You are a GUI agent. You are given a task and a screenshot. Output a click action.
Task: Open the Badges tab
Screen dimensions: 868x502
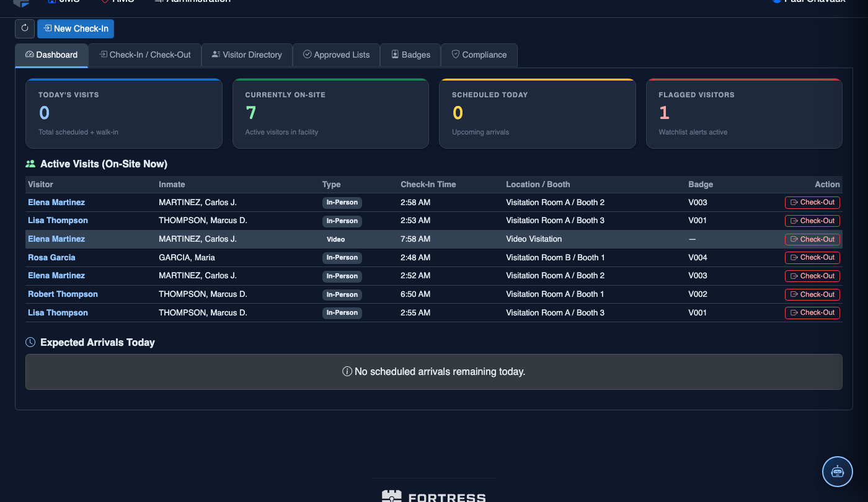click(x=410, y=55)
